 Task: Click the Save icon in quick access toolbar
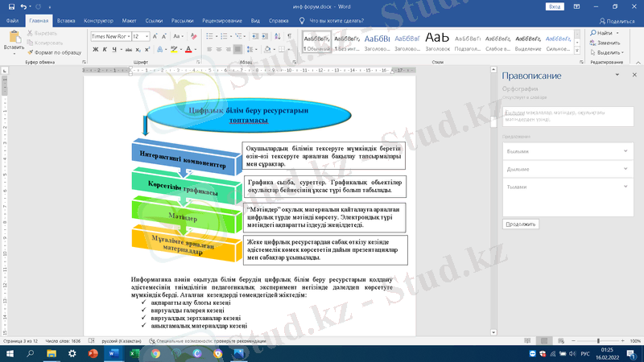pyautogui.click(x=11, y=6)
